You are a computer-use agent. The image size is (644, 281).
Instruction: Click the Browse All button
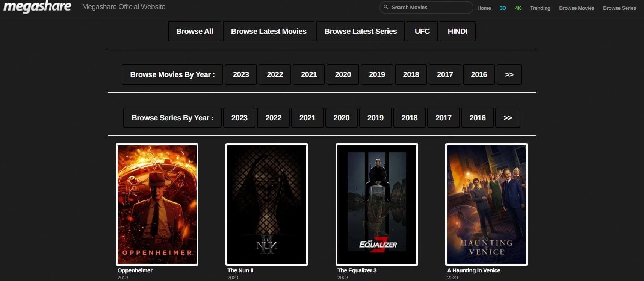tap(195, 31)
